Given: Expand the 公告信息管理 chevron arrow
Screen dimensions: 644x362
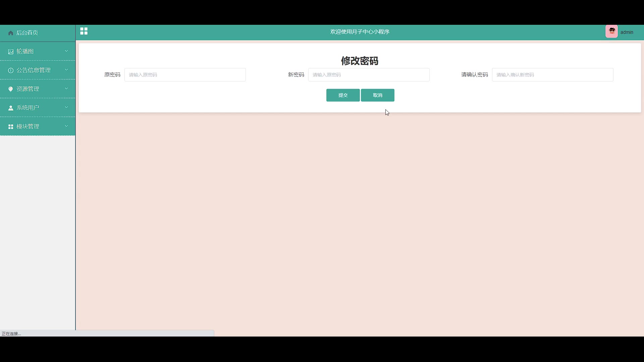Looking at the screenshot, I should [66, 70].
